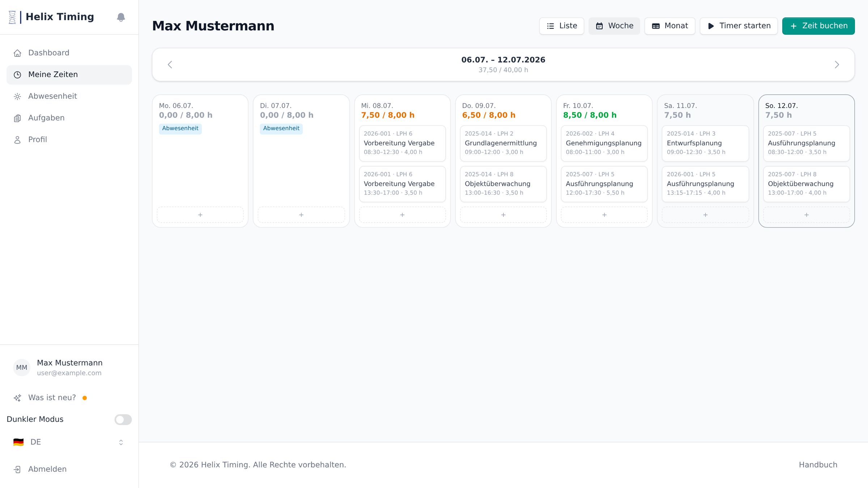Switch to Monat view

[x=670, y=26]
